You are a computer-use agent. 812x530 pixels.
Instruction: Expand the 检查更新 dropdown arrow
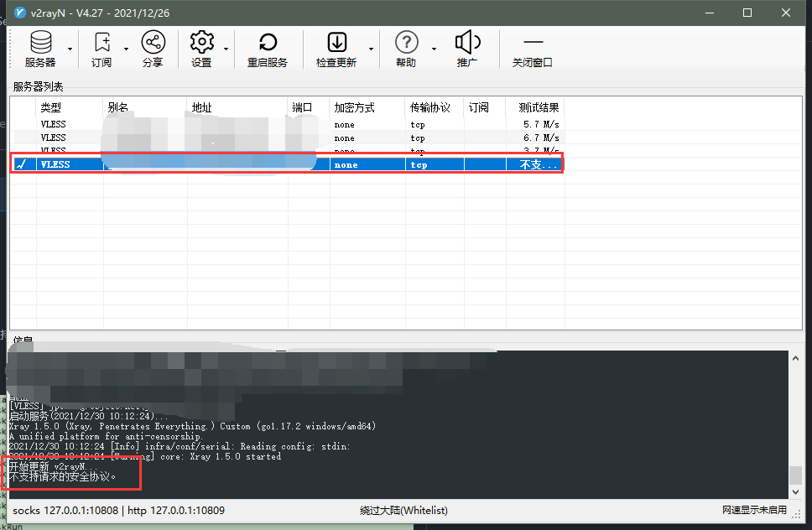pos(371,49)
